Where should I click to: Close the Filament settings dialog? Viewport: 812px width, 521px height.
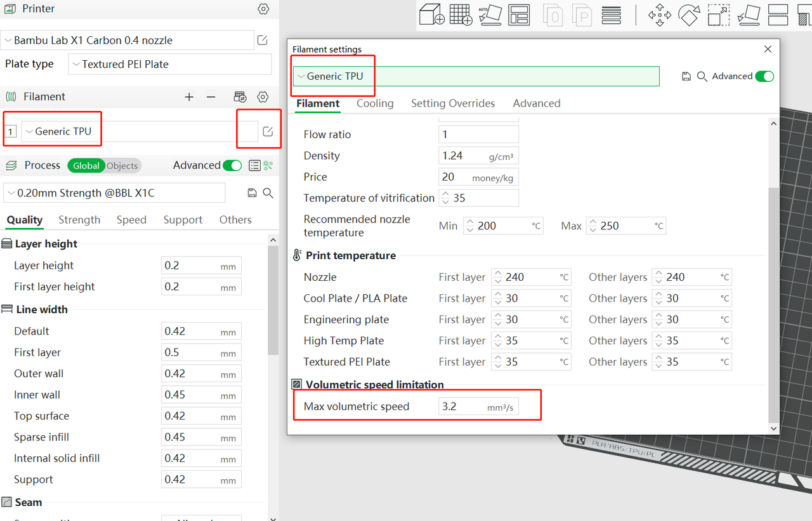[x=768, y=49]
